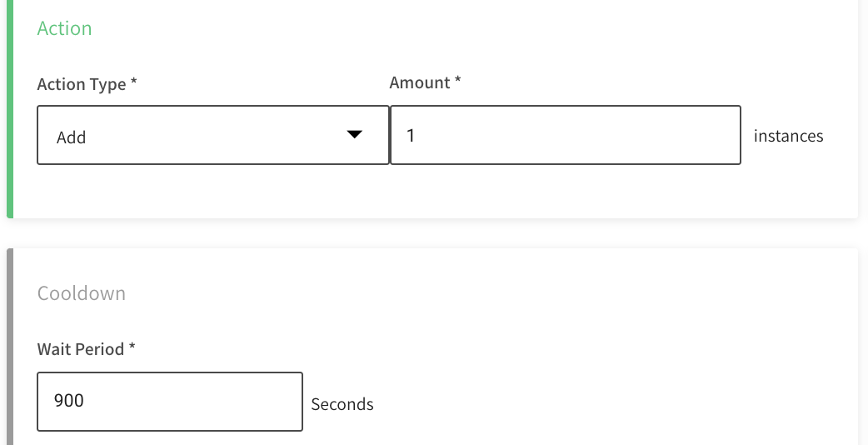Click the Amount field label
Image resolution: width=868 pixels, height=445 pixels.
[420, 82]
